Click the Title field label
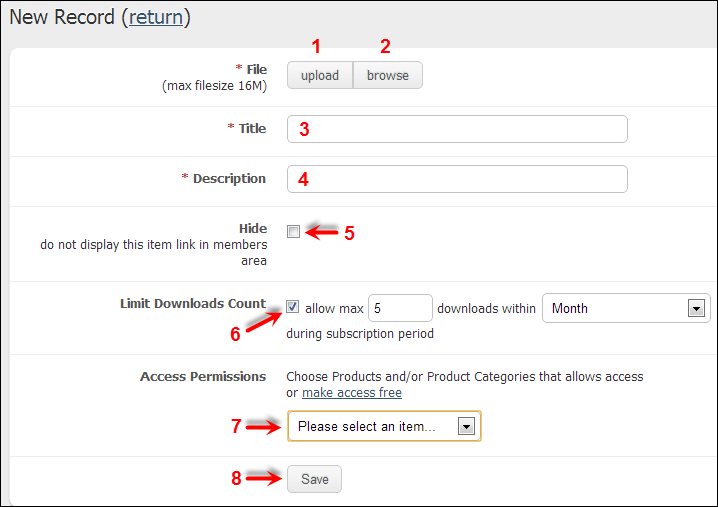The image size is (718, 507). 252,129
